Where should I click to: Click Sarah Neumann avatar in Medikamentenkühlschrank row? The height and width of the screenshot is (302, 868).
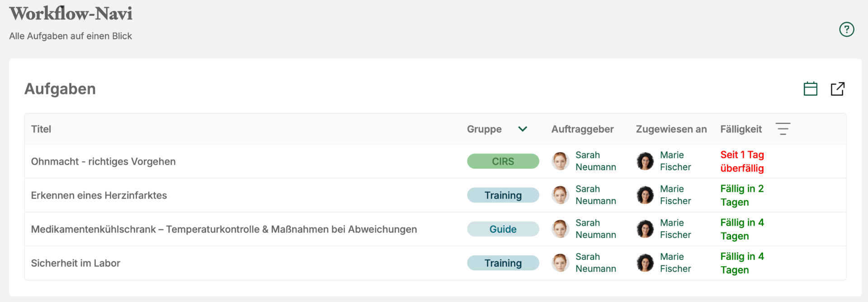560,229
